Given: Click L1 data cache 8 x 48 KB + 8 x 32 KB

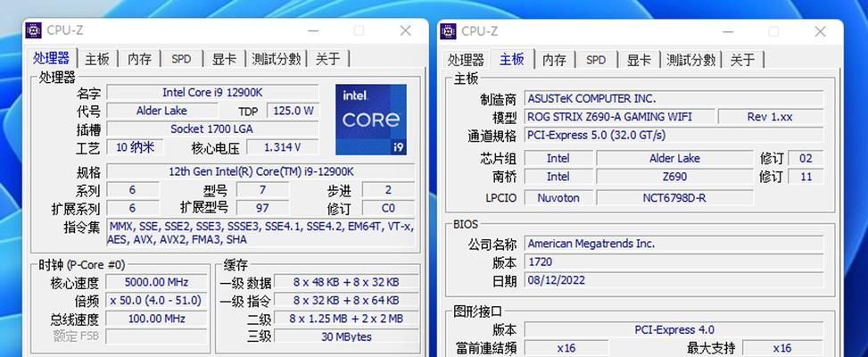Looking at the screenshot, I should pyautogui.click(x=346, y=282).
